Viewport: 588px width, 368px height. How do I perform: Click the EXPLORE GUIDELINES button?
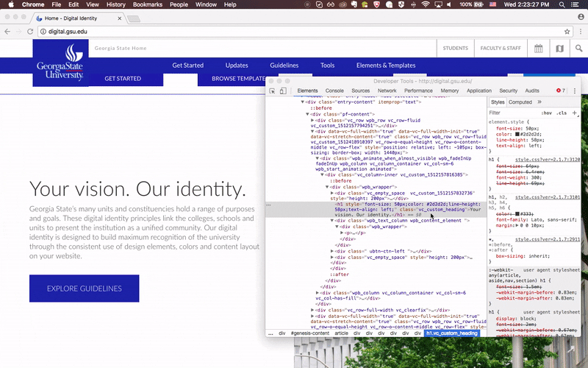coord(85,289)
